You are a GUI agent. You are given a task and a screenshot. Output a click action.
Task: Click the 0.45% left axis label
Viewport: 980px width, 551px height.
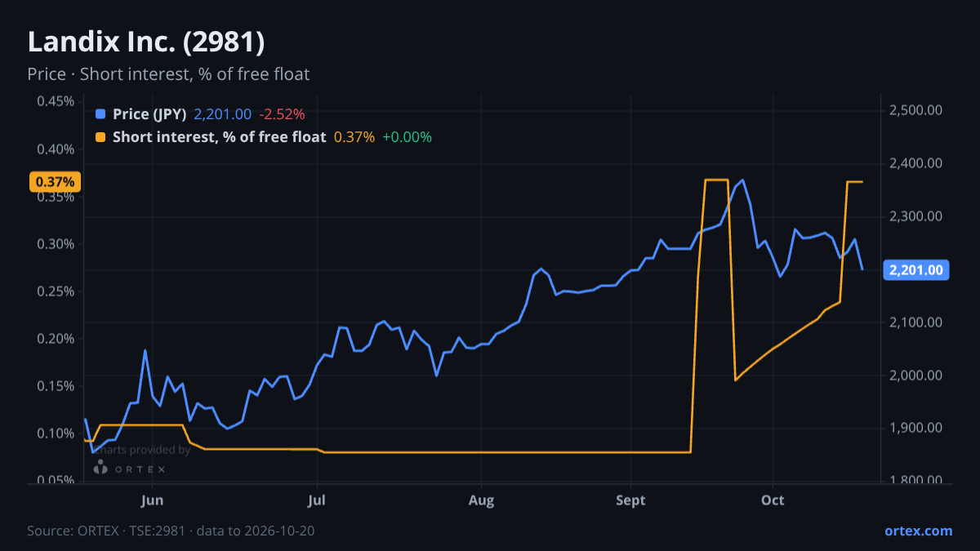point(56,102)
